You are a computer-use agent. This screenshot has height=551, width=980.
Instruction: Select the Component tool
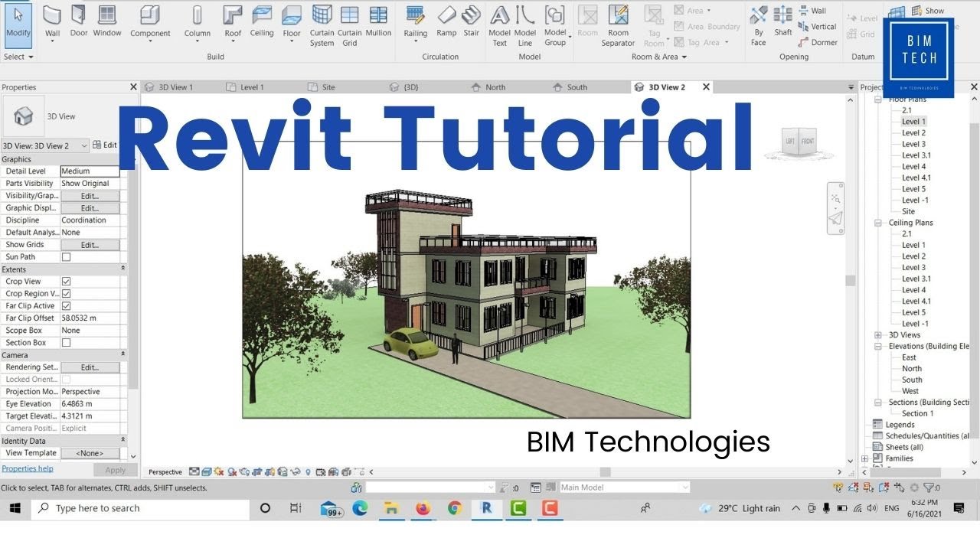150,21
